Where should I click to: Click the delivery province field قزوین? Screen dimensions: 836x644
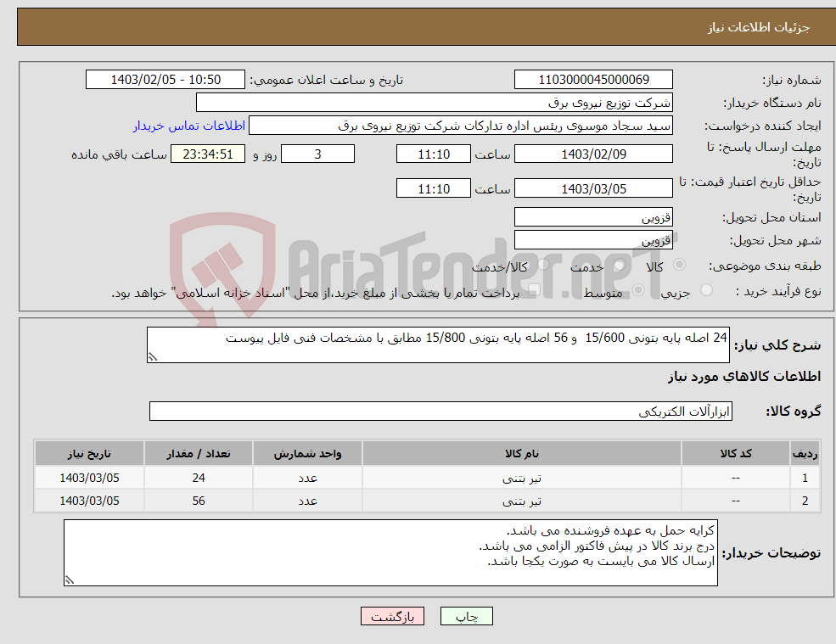click(x=593, y=217)
